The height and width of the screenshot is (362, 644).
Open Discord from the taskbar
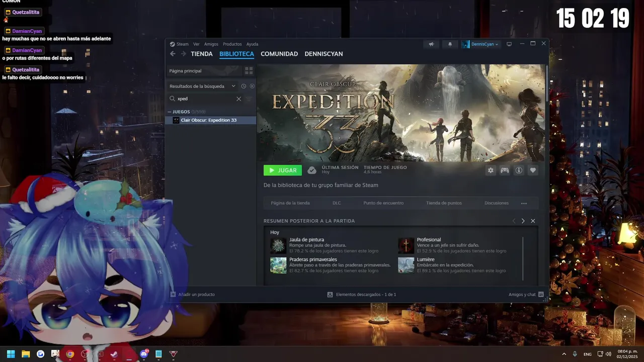click(144, 354)
